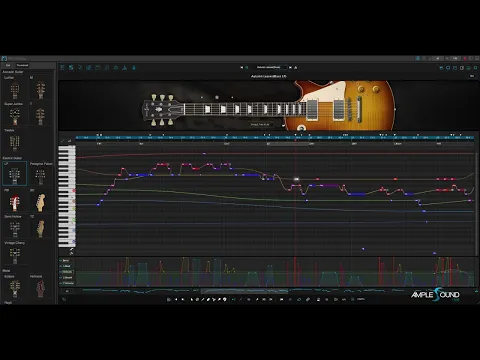The height and width of the screenshot is (360, 480).
Task: Load the previous preset with left arrow
Action: coord(242,67)
